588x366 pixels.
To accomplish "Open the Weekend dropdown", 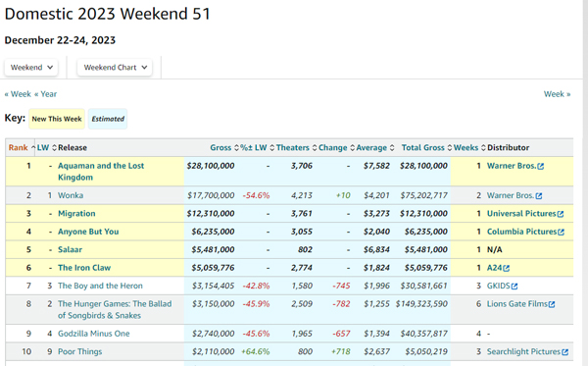I will pos(31,68).
